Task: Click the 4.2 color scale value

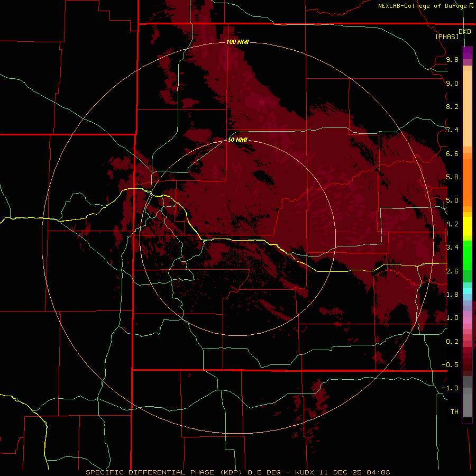Action: tap(452, 224)
